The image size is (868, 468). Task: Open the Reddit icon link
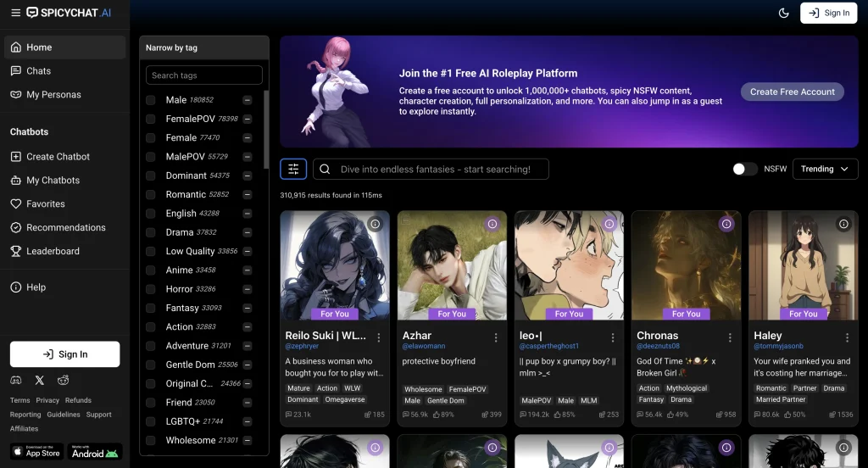[x=63, y=380]
